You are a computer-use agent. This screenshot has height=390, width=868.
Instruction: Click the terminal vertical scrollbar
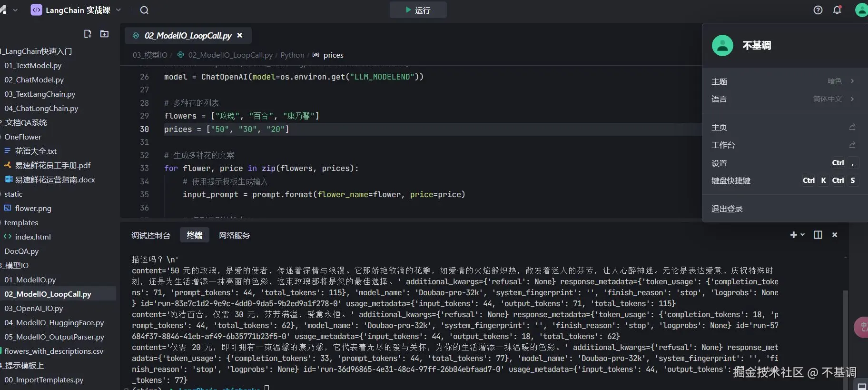point(845,333)
